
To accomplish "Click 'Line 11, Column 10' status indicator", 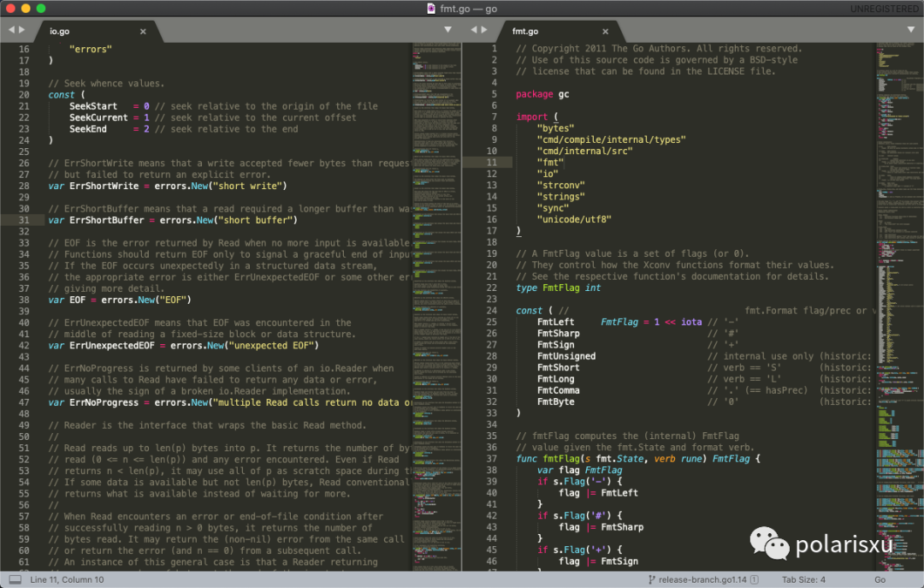I will [64, 579].
